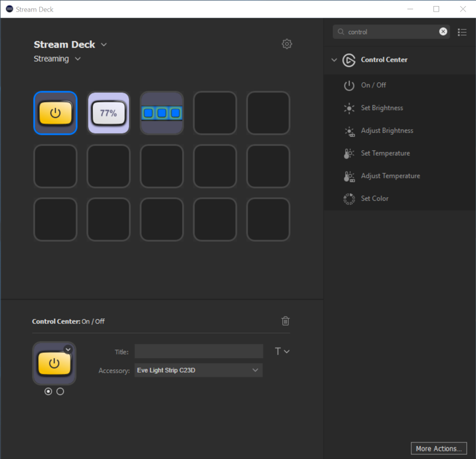476x459 pixels.
Task: Close the Stream Deck window
Action: [463, 9]
